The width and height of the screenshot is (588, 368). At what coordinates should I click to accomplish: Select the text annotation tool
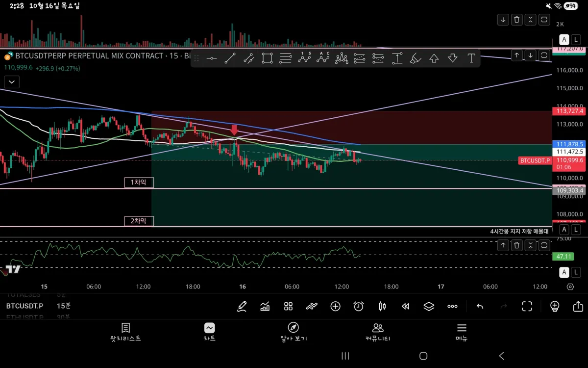[x=471, y=58]
